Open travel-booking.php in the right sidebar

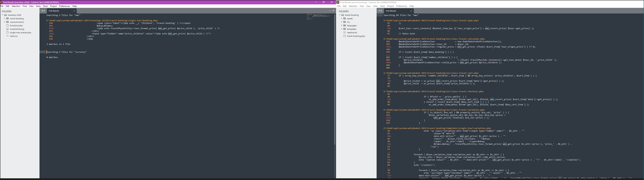pyautogui.click(x=356, y=36)
